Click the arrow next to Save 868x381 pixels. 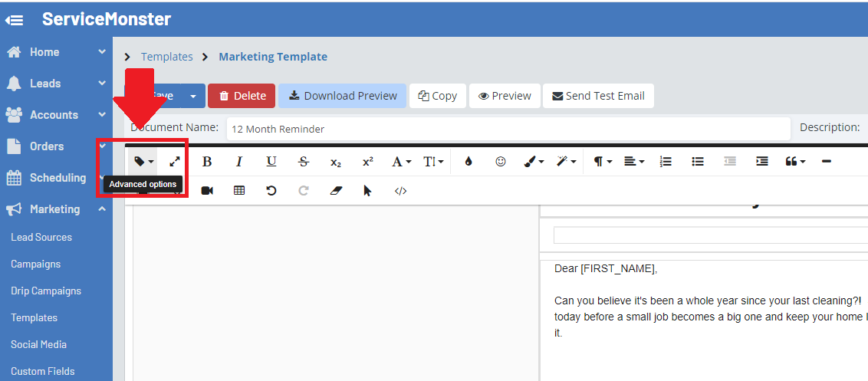193,96
